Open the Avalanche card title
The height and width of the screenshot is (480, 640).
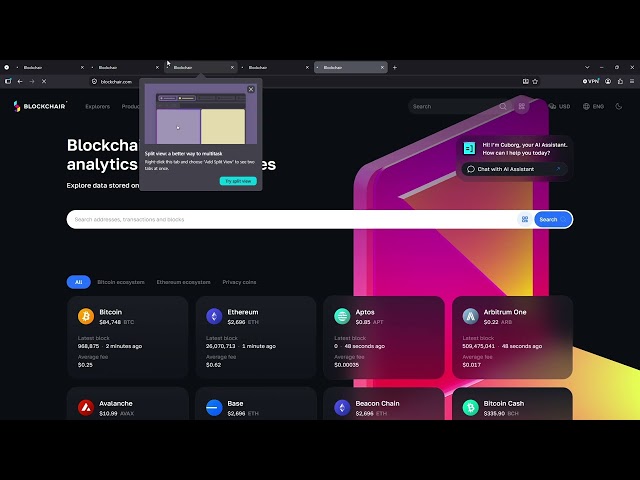point(116,403)
